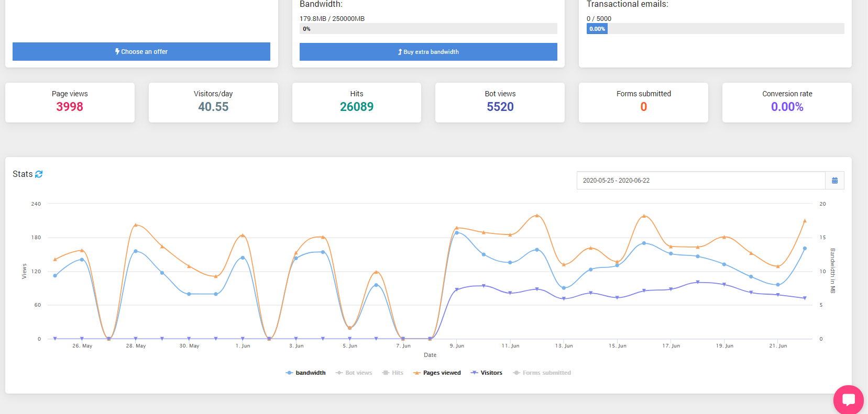Click the bandwidth 0% progress bar
The height and width of the screenshot is (414, 868).
pyautogui.click(x=428, y=29)
